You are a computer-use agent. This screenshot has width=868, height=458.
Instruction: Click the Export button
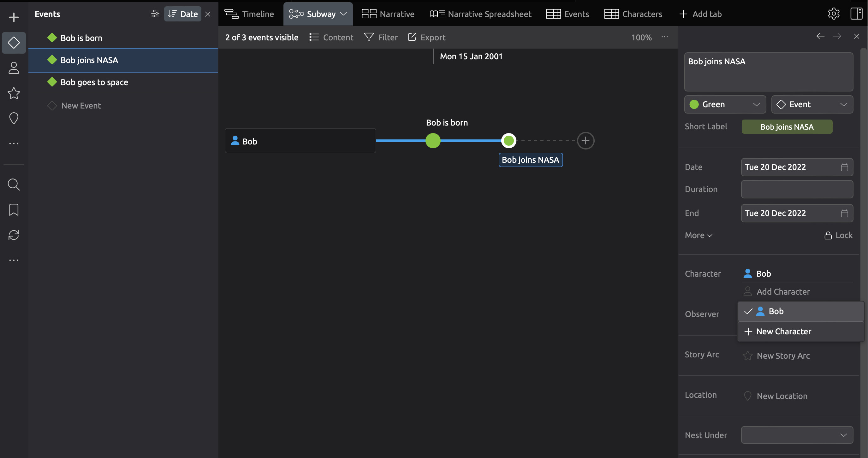[426, 38]
